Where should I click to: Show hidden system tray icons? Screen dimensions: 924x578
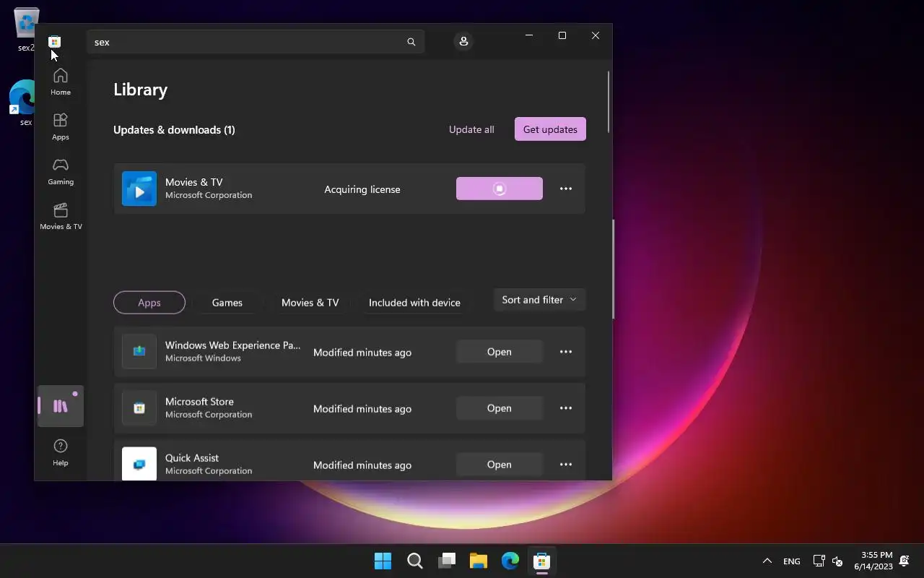[x=767, y=561]
